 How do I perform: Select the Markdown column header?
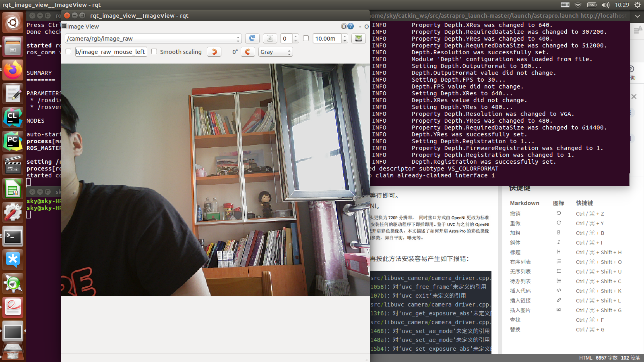(524, 203)
